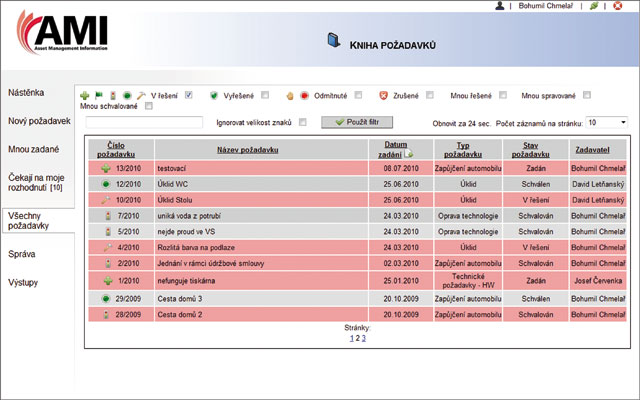
Task: Enable the Vyřešené filter checkbox
Action: (x=265, y=95)
